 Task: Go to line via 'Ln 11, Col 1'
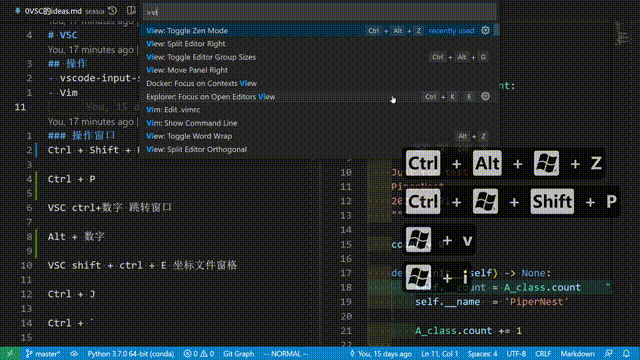440,353
